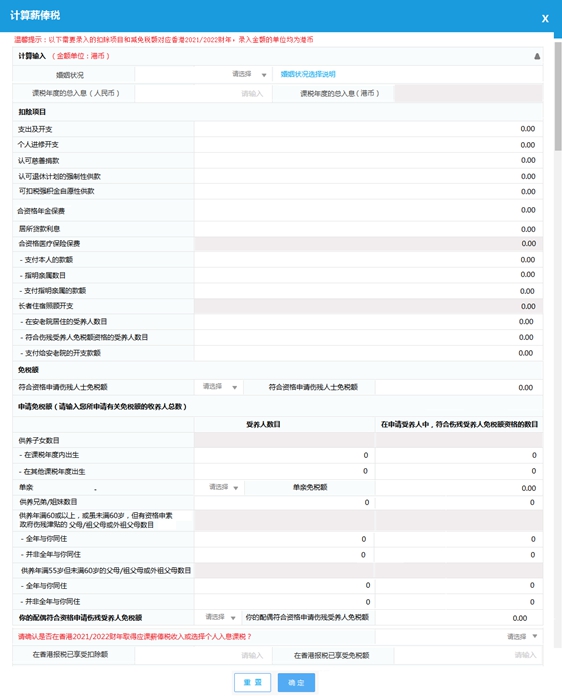
Task: Expand 符合资格申请伤残人士免税额 dropdown
Action: [x=219, y=387]
